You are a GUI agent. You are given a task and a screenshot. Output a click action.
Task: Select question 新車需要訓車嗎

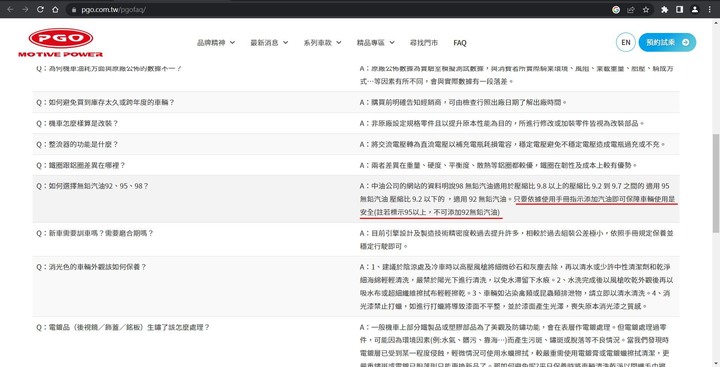click(95, 233)
